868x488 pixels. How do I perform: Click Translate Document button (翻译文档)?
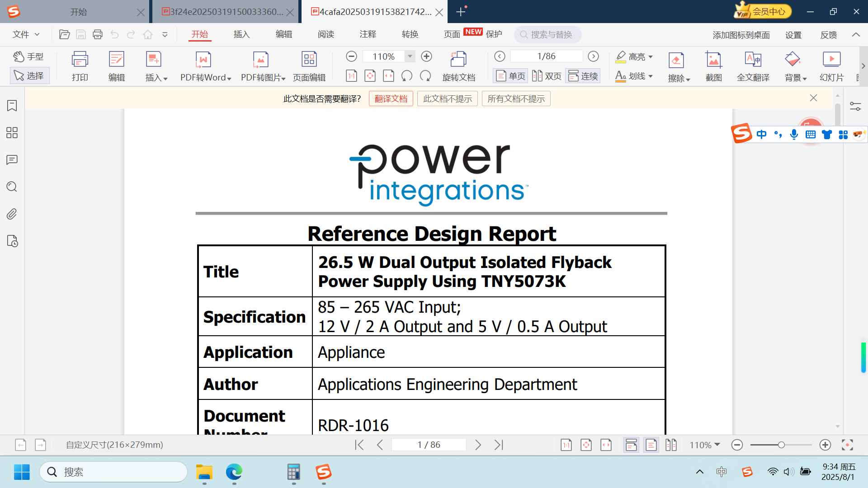coord(391,99)
